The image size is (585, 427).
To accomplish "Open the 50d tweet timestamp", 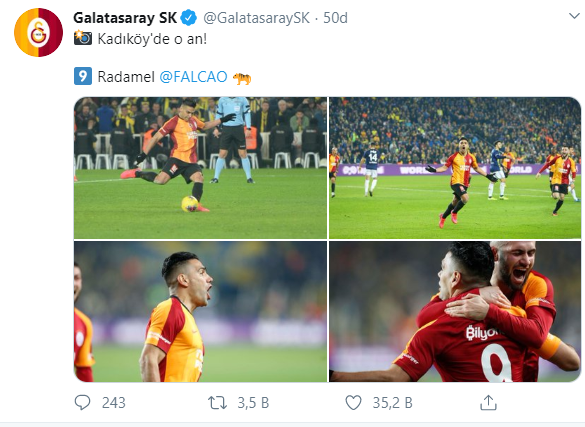I will pos(335,18).
